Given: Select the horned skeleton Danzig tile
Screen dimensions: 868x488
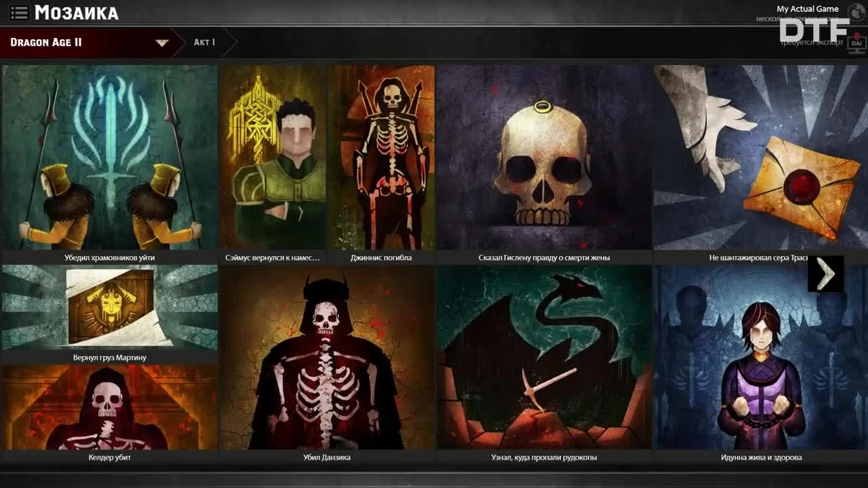Looking at the screenshot, I should (327, 357).
